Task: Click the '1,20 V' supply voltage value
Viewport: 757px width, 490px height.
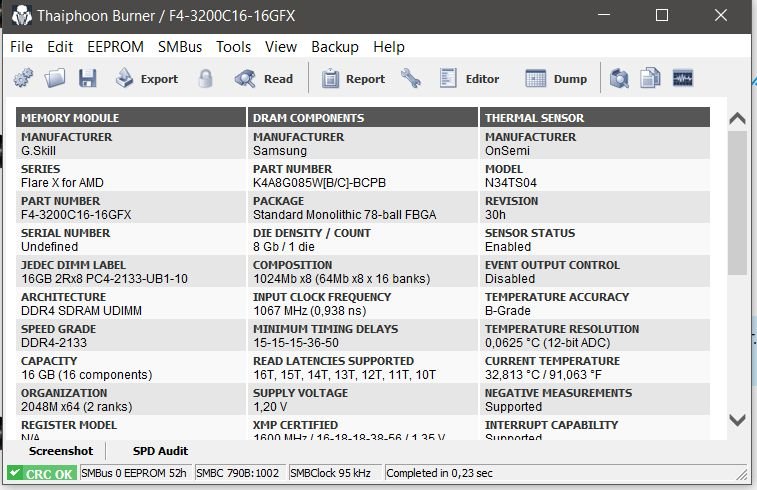Action: pyautogui.click(x=270, y=406)
